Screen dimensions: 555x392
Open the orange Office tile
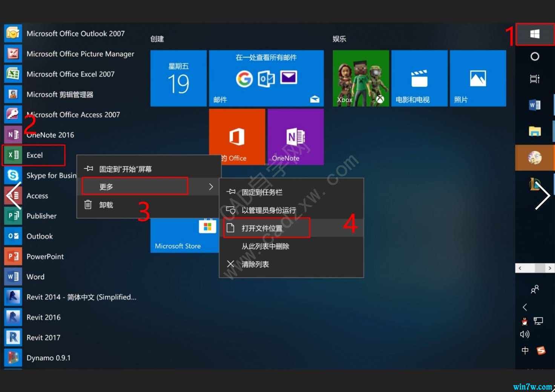(237, 132)
